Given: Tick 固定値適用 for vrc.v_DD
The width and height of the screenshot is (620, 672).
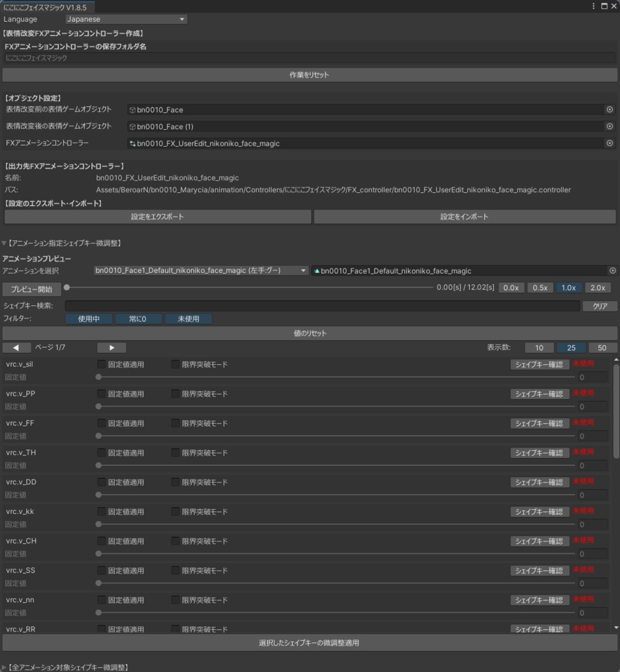Looking at the screenshot, I should (x=101, y=482).
